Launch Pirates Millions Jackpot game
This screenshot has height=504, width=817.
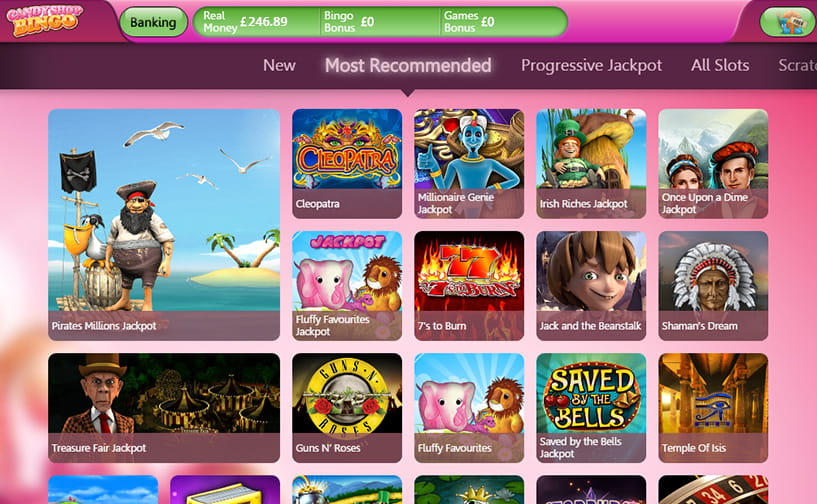click(x=164, y=225)
